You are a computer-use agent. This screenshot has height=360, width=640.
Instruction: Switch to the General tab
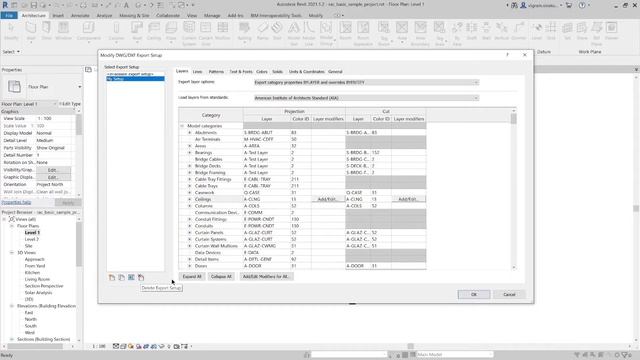coord(335,72)
